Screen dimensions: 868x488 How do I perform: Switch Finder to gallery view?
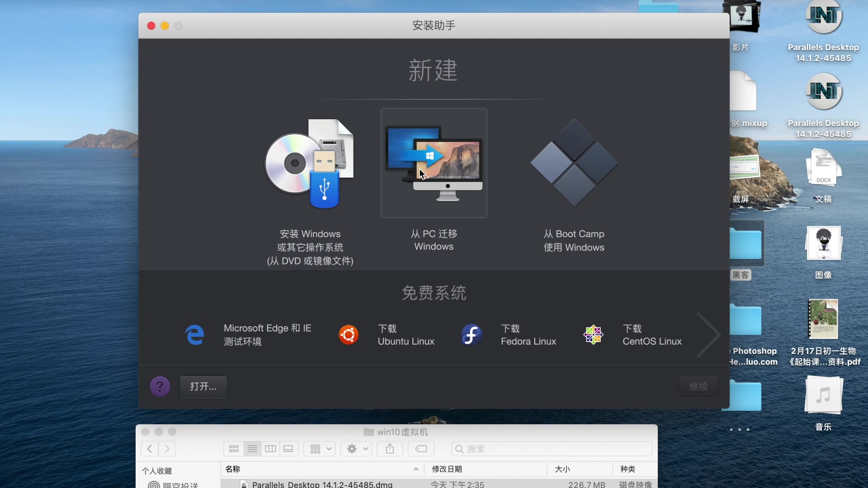[288, 449]
